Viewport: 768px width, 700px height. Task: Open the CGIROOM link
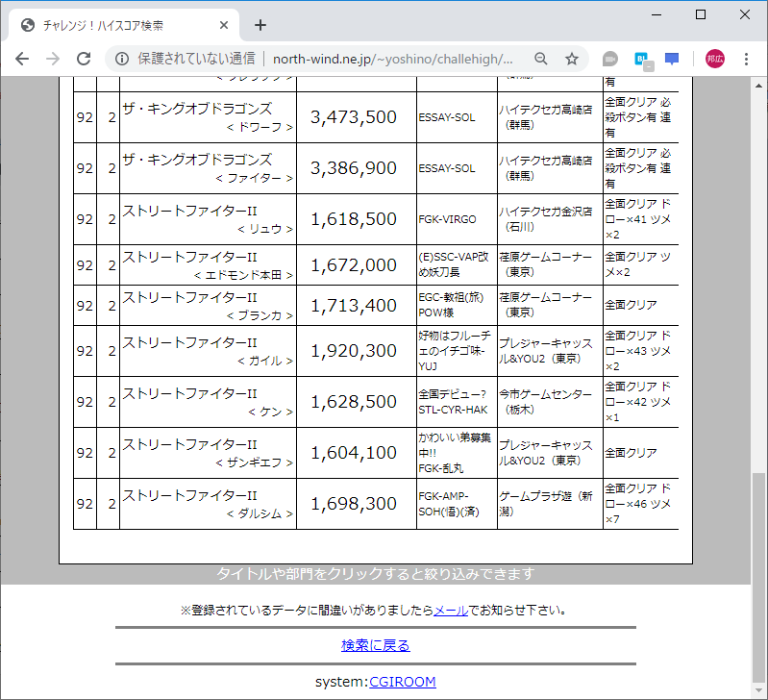point(403,682)
